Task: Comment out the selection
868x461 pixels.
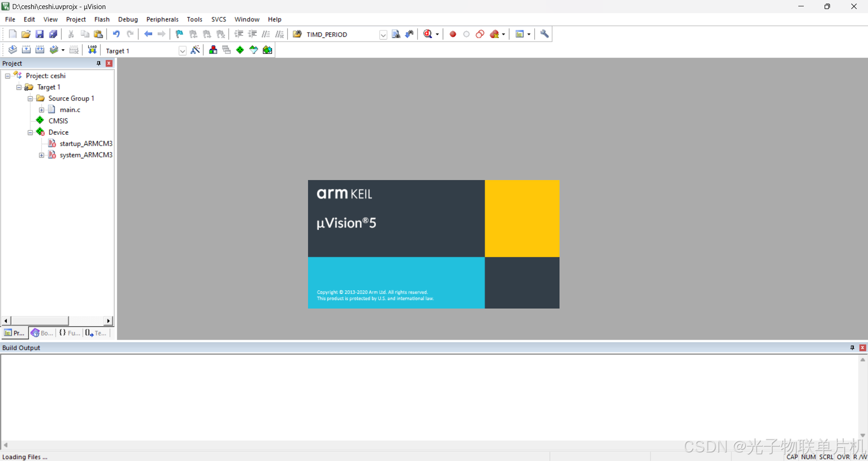Action: pyautogui.click(x=266, y=34)
